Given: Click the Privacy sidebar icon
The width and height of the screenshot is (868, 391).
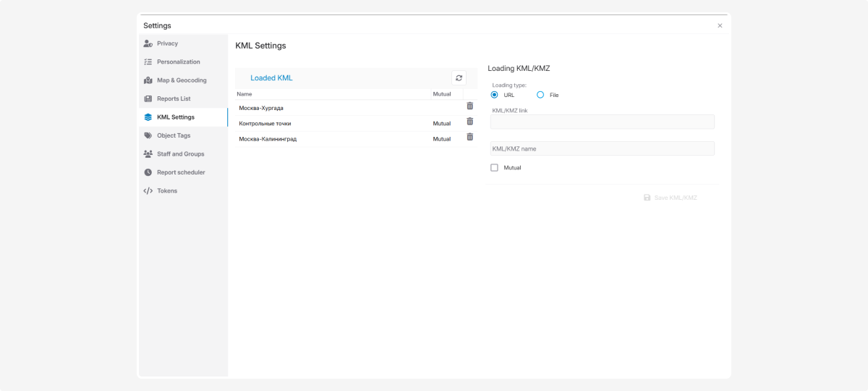Looking at the screenshot, I should click(148, 43).
